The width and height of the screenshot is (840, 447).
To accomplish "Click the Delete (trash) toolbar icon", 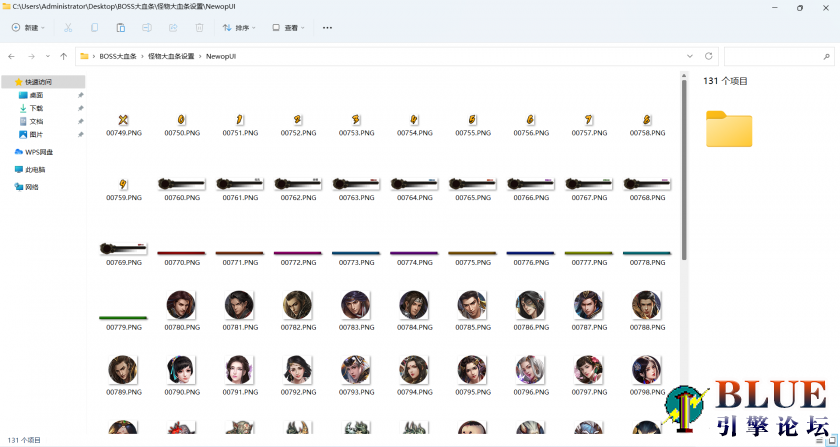I will tap(200, 28).
